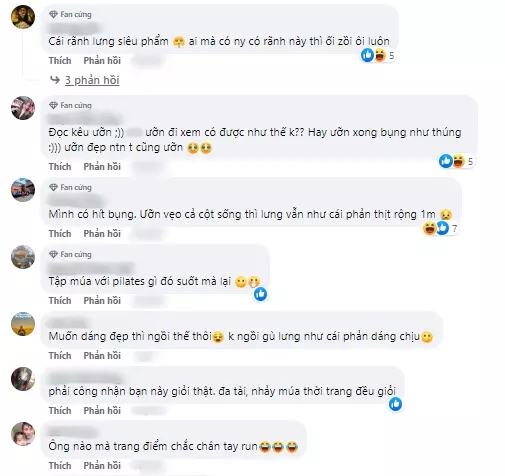Open the avatar of the 'Muốn dáng đẹp' commenter
This screenshot has height=476, width=505.
point(23,324)
